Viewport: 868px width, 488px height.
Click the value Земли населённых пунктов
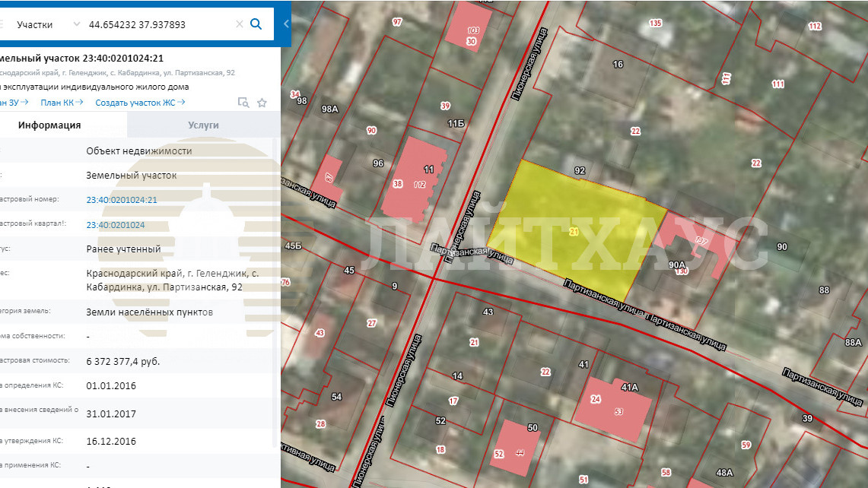(149, 312)
